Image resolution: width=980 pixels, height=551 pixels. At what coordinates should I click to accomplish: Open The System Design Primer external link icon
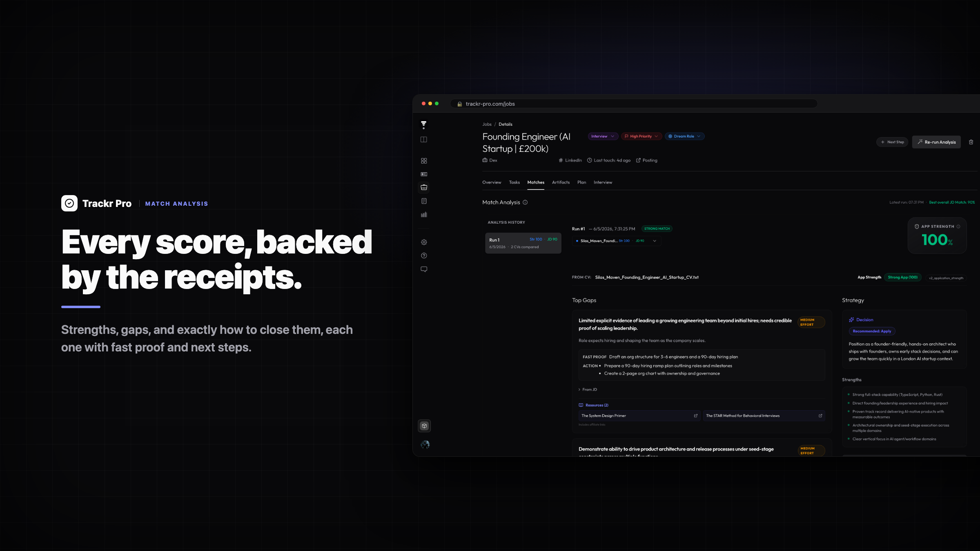696,416
